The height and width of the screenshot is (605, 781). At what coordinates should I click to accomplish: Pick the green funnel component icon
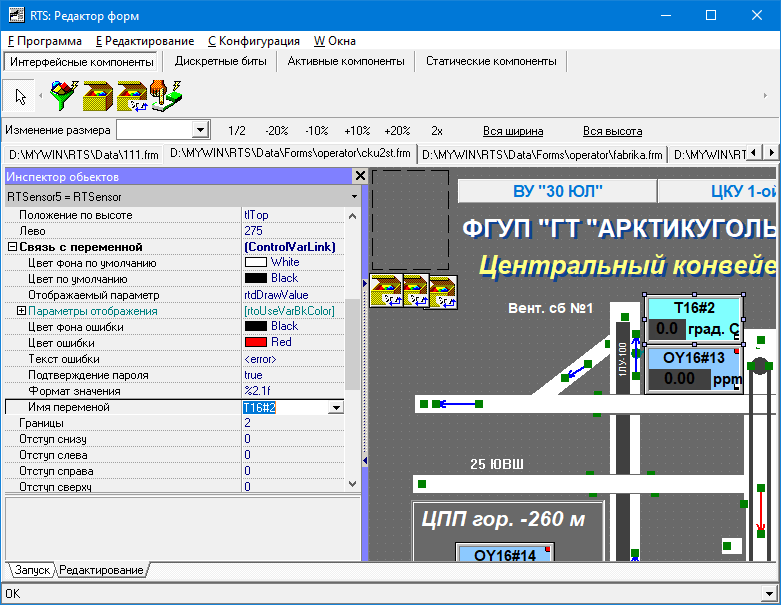tap(64, 95)
